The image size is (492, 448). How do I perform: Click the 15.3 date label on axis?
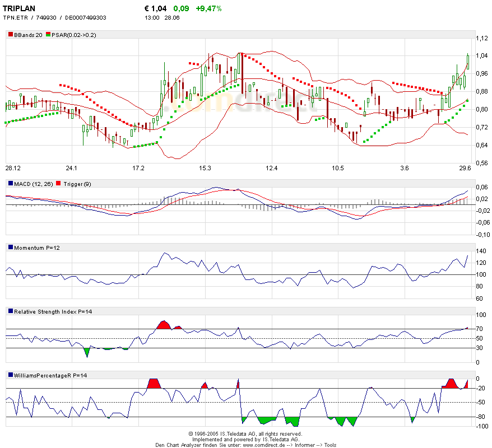(x=205, y=168)
